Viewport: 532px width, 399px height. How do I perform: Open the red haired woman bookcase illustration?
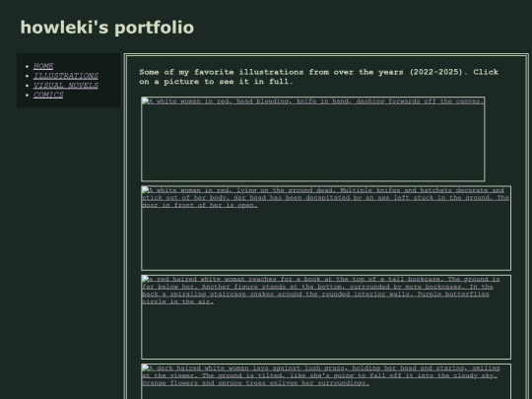326,317
